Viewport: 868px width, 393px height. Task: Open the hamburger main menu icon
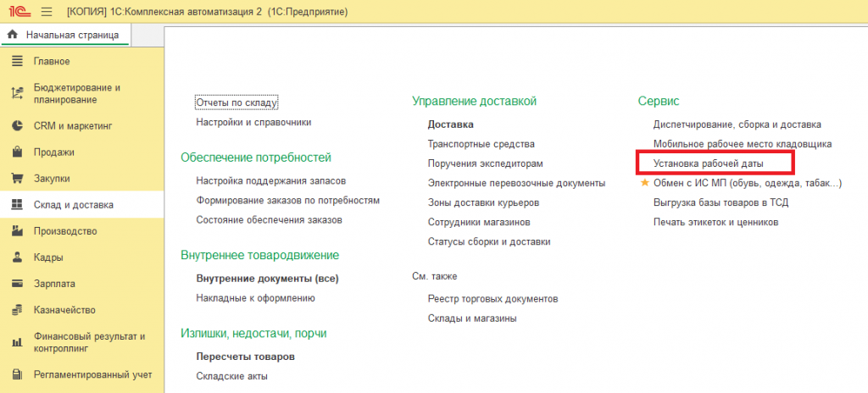pyautogui.click(x=47, y=12)
